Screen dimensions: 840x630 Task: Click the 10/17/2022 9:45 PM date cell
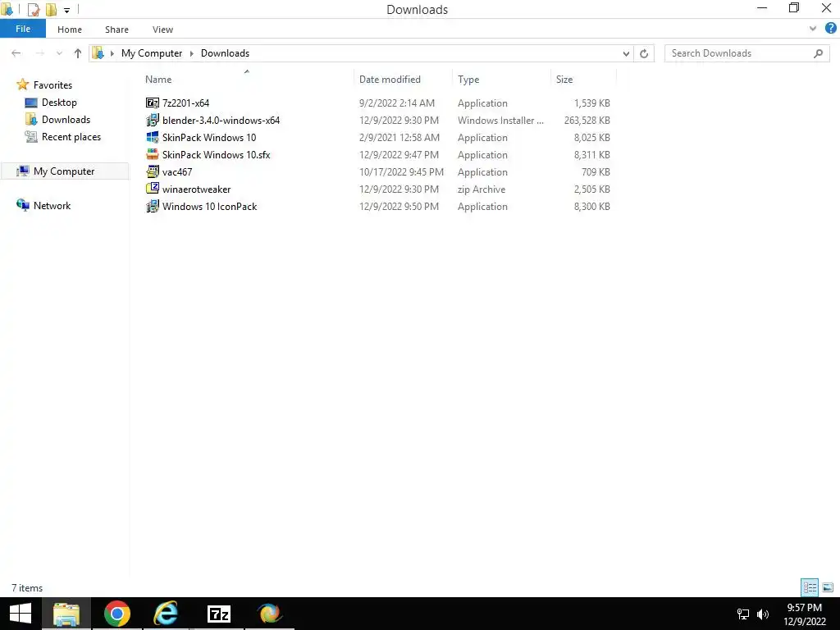coord(401,172)
